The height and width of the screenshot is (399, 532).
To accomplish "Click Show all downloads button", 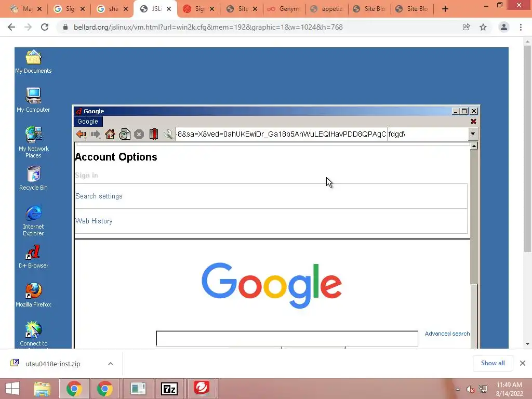I will [x=493, y=363].
